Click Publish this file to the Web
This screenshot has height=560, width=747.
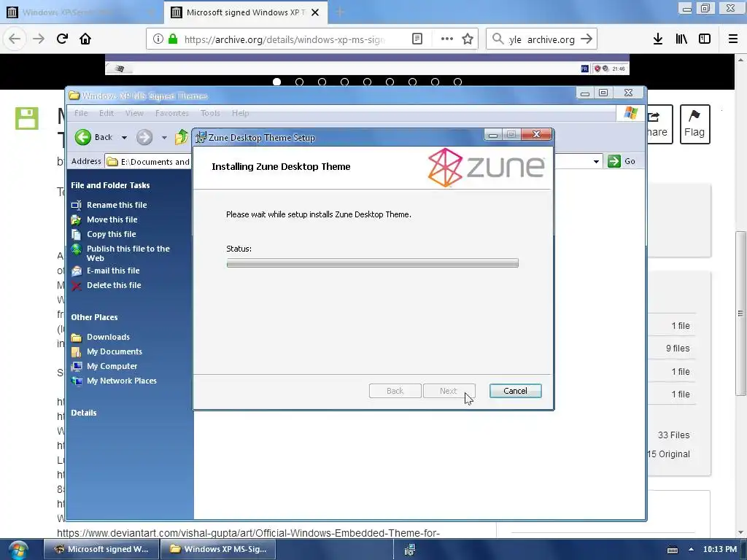128,253
